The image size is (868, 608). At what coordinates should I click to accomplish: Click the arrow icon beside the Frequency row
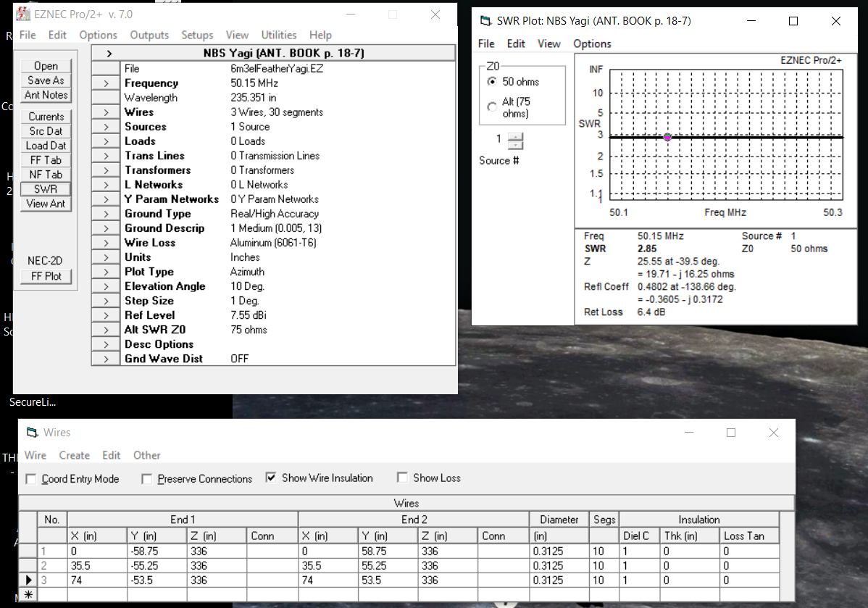tap(106, 83)
